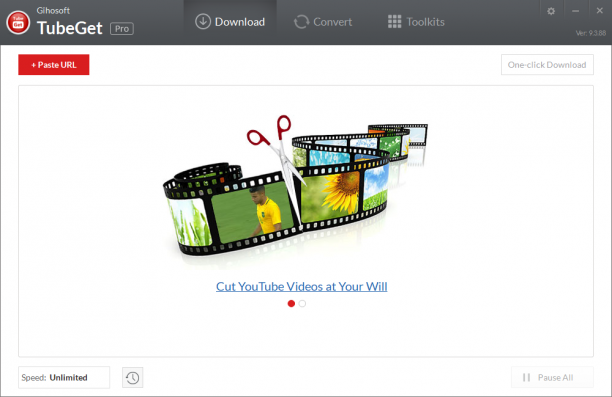Open the download history clock icon

point(133,377)
